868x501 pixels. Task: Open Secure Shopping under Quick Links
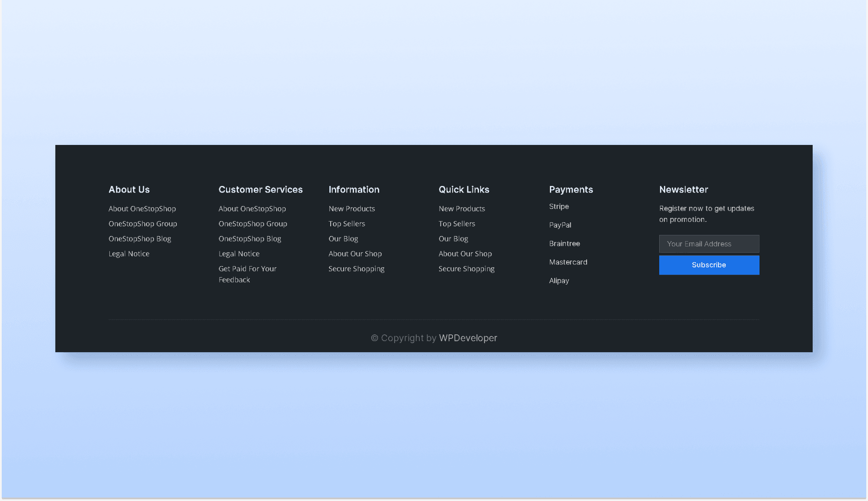click(466, 269)
